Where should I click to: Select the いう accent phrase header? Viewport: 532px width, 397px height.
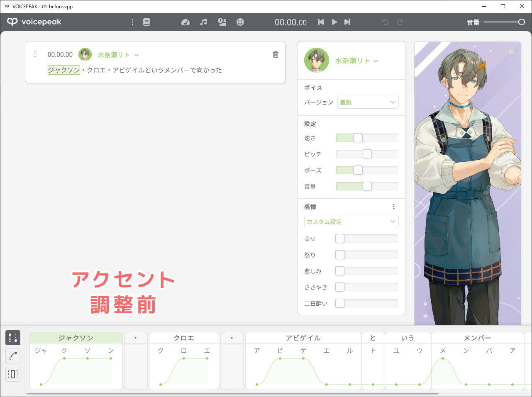tap(408, 338)
